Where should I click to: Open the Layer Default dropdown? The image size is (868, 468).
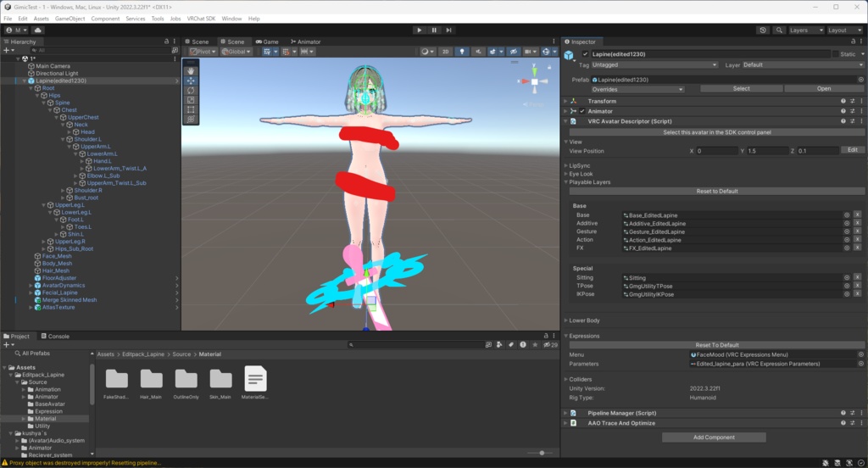pyautogui.click(x=803, y=64)
